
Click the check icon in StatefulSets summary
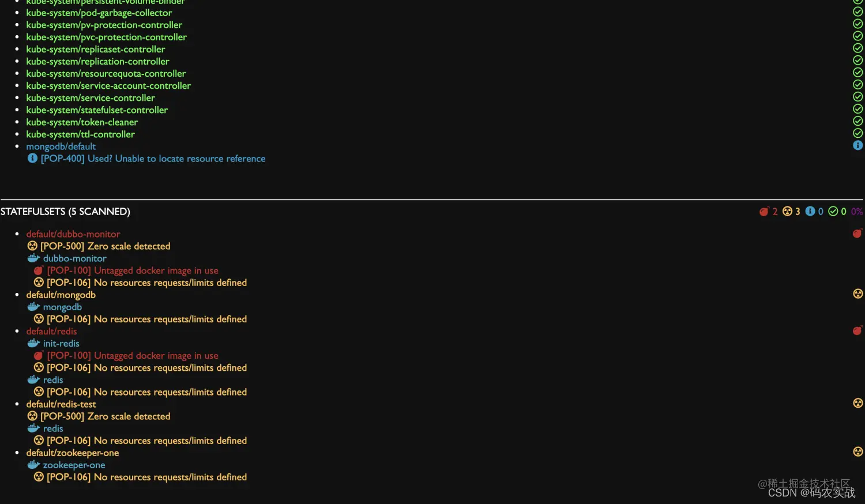(x=833, y=212)
